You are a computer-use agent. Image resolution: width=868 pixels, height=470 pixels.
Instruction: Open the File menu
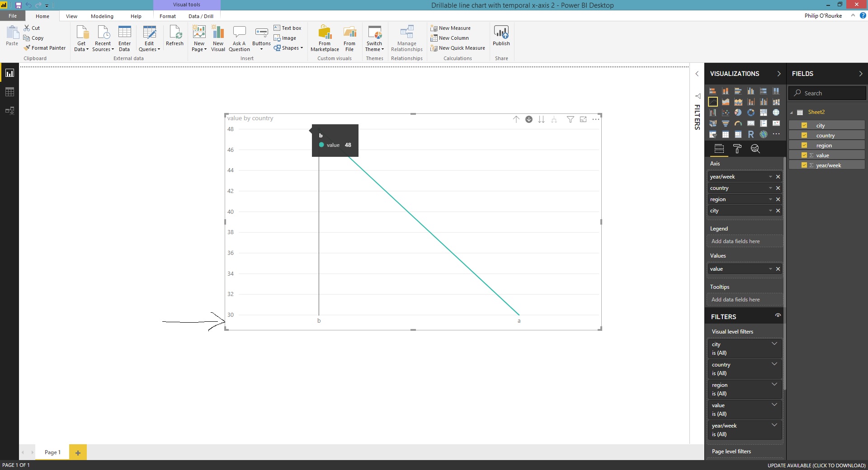13,16
